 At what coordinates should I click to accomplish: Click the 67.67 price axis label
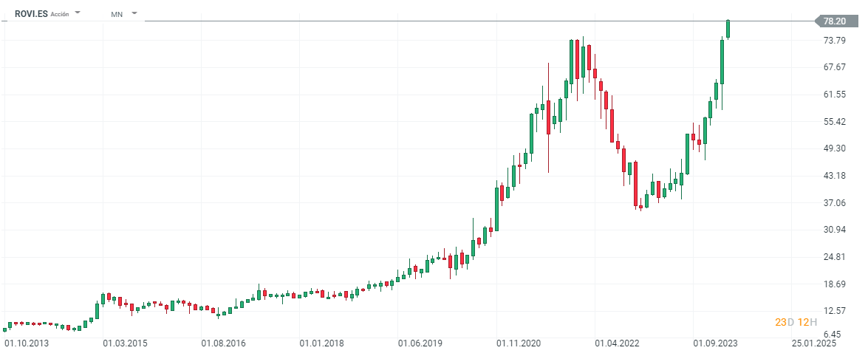tap(834, 67)
